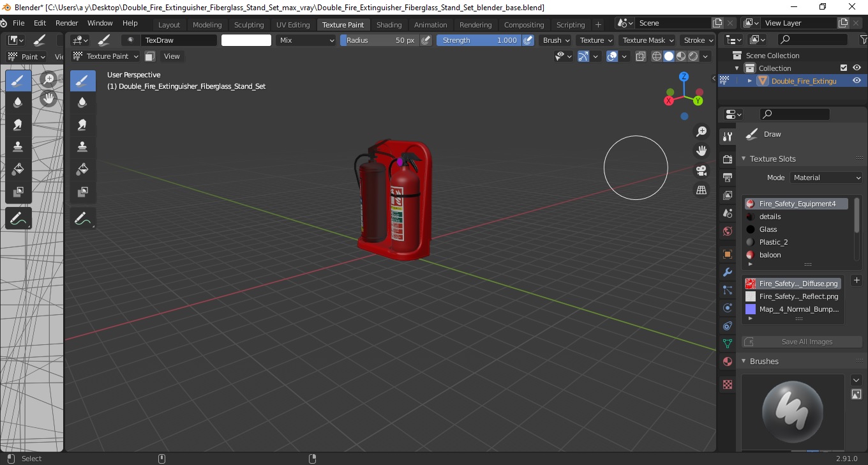Viewport: 868px width, 465px height.
Task: Toggle show gizmo button
Action: click(x=583, y=56)
